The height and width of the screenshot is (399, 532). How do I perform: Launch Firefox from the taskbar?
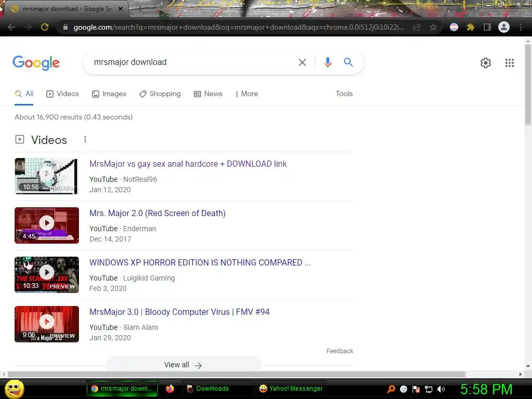pyautogui.click(x=170, y=389)
